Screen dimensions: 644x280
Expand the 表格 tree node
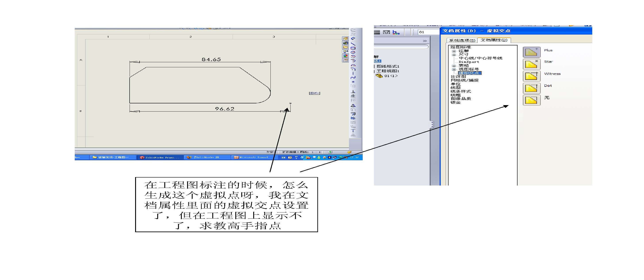(454, 66)
